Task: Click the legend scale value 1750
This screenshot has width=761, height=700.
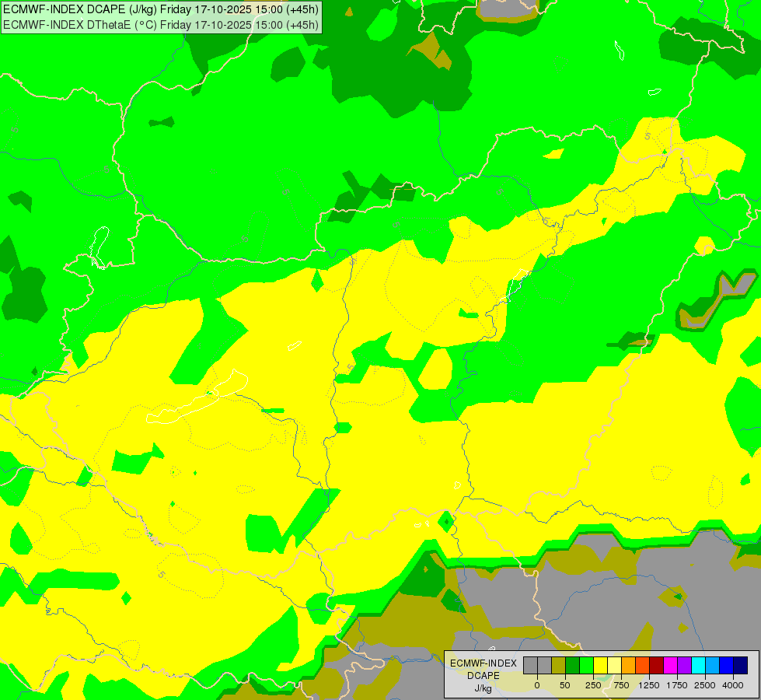Action: (x=677, y=685)
